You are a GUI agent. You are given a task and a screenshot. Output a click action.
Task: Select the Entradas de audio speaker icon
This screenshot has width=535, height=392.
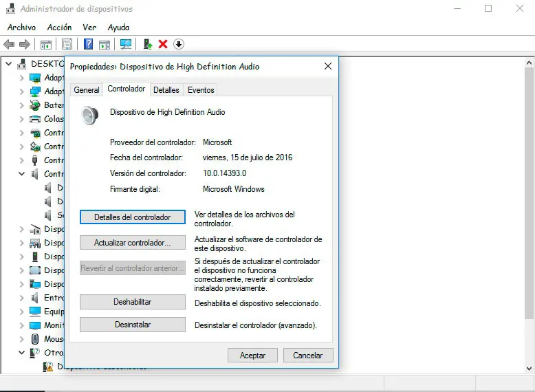pos(34,298)
